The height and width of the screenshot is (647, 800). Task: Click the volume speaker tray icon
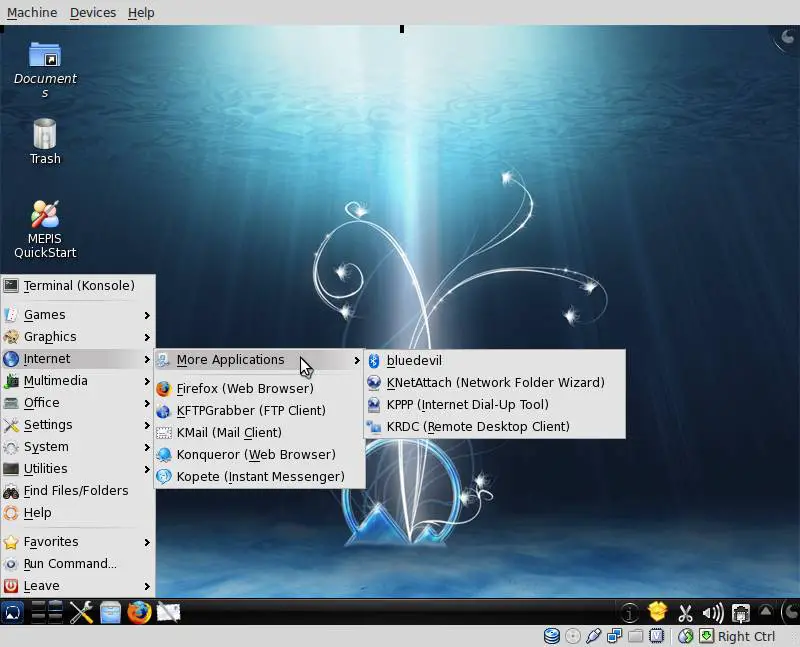coord(713,612)
